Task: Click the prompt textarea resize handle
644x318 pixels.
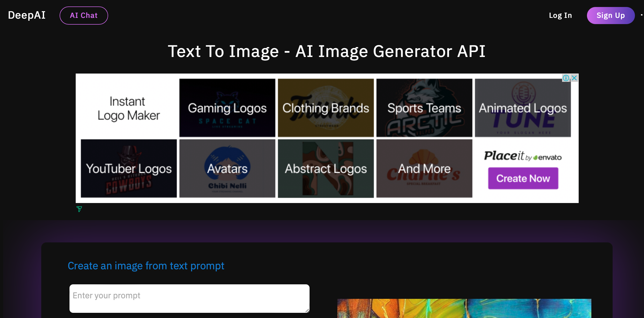Action: click(307, 310)
